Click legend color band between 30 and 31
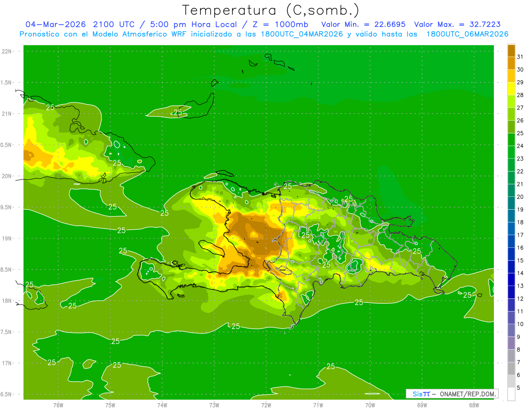The image size is (532, 411). click(x=511, y=63)
